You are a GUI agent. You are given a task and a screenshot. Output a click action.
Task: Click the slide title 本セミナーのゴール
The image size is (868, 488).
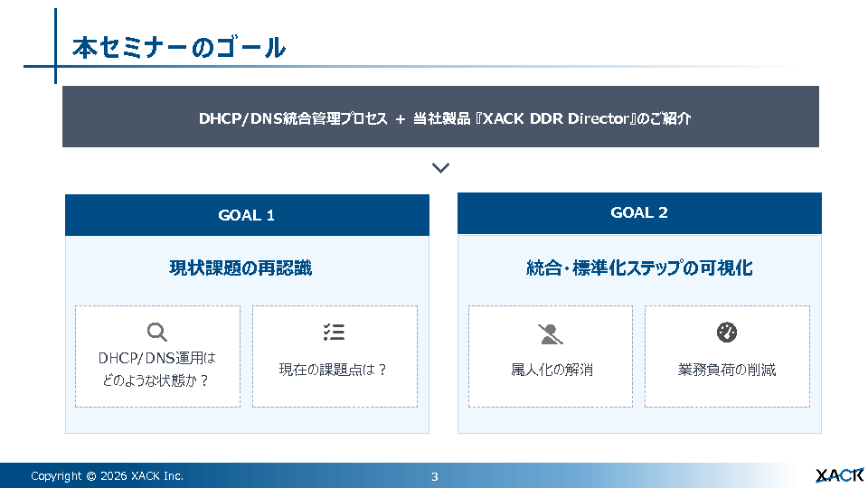[x=179, y=48]
